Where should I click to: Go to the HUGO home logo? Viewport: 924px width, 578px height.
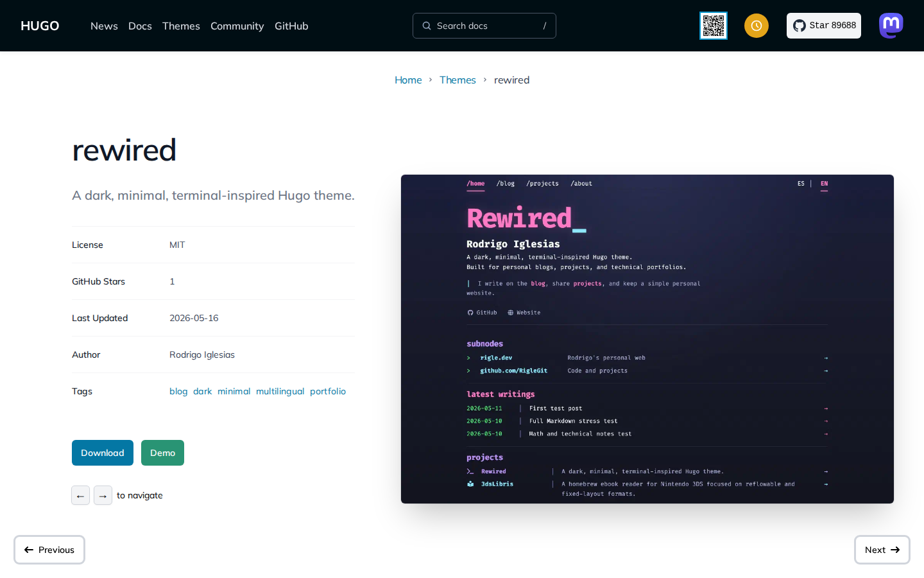click(40, 26)
